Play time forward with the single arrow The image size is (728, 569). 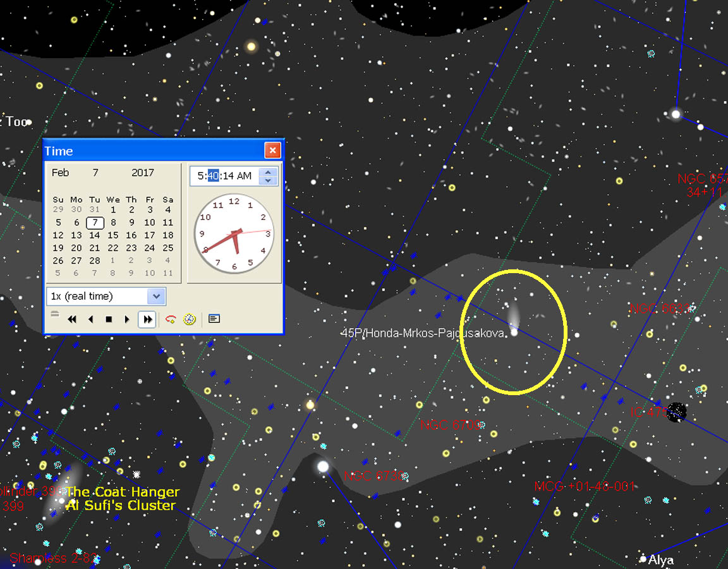[127, 319]
